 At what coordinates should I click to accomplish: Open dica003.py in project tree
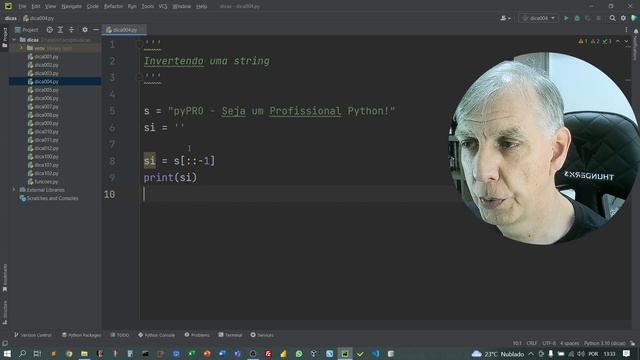pos(43,73)
